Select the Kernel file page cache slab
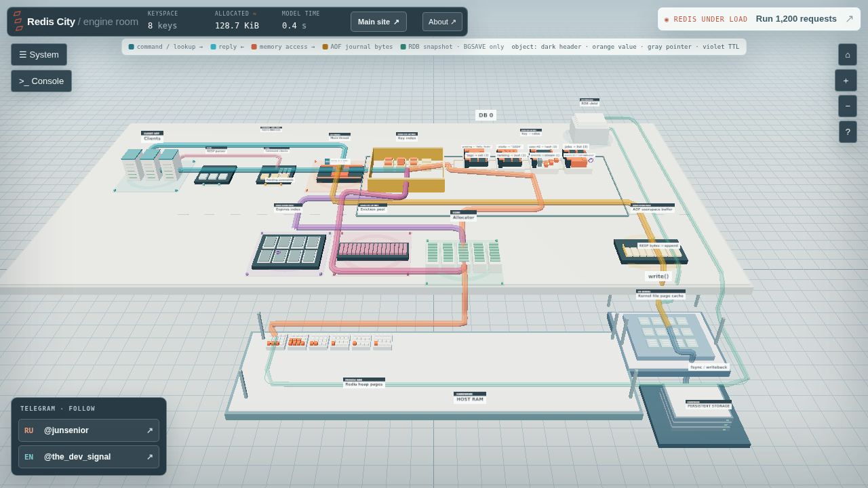868x488 pixels. 668,337
